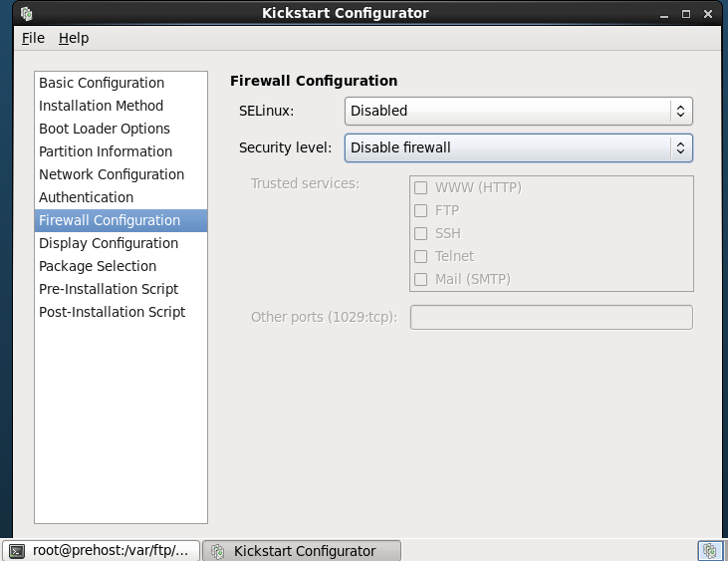Click the workspace switcher icon in the panel corner
Screen dimensions: 728x561
click(710, 551)
